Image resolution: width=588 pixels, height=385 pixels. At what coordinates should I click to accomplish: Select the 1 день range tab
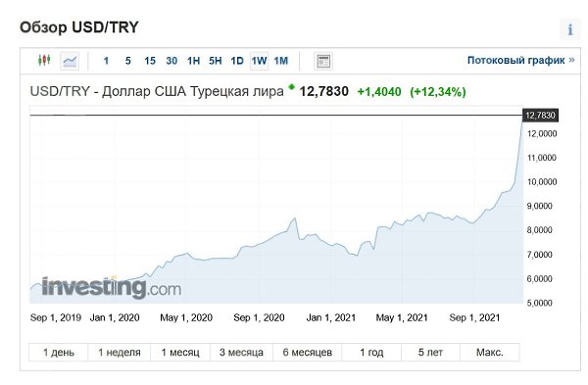point(59,353)
